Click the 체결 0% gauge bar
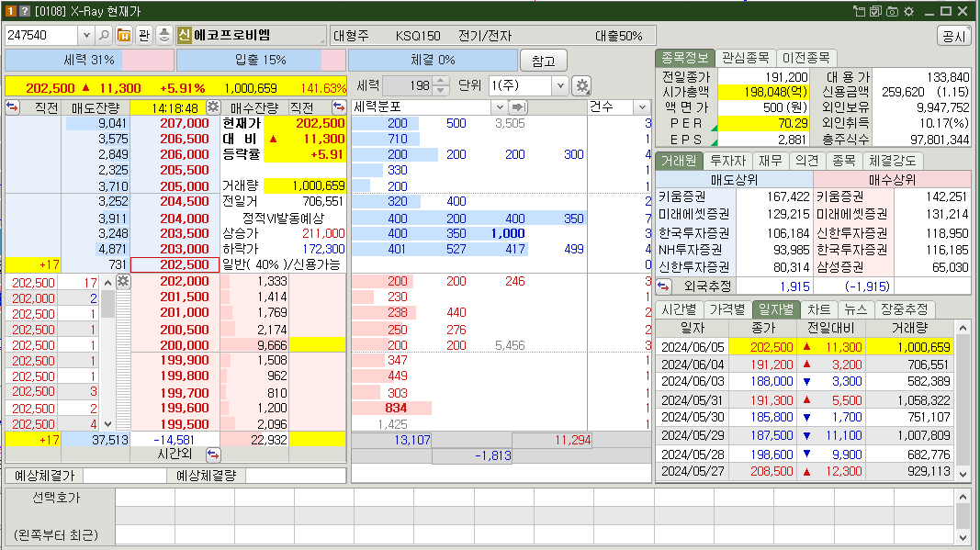The width and height of the screenshot is (980, 550). (x=434, y=60)
